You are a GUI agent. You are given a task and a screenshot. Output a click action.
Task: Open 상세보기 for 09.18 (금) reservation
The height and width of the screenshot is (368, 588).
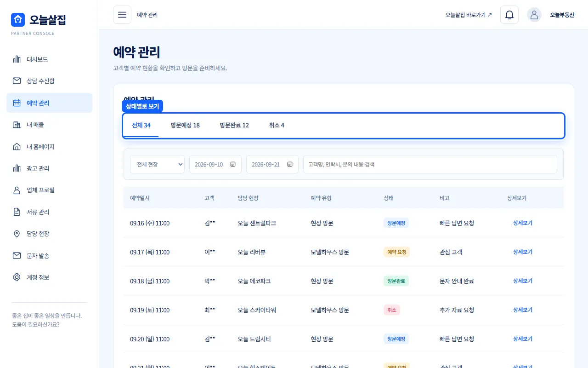pyautogui.click(x=523, y=281)
